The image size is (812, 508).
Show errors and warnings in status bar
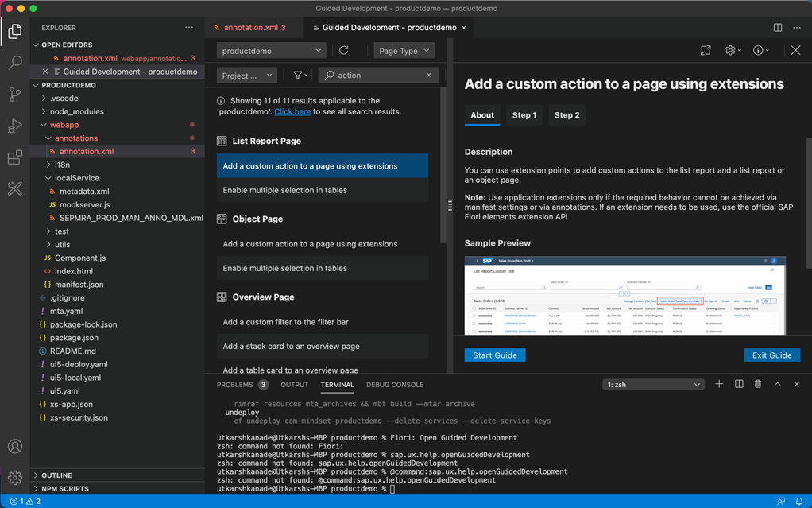pos(25,502)
